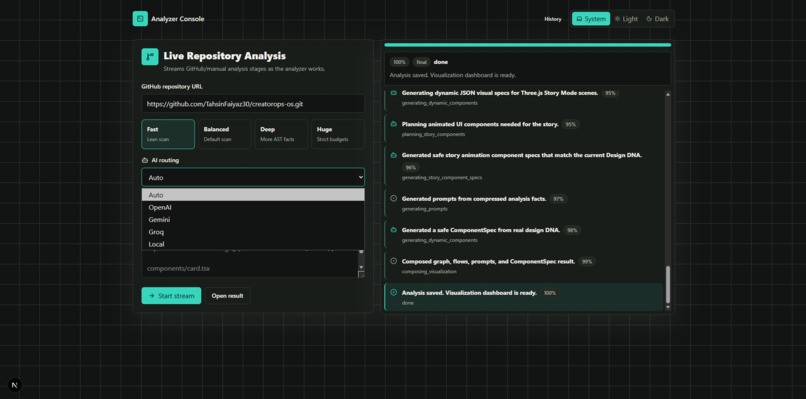Click check icon of 'Analysis saved' log row
Screen dimensions: 806x399
(394, 292)
